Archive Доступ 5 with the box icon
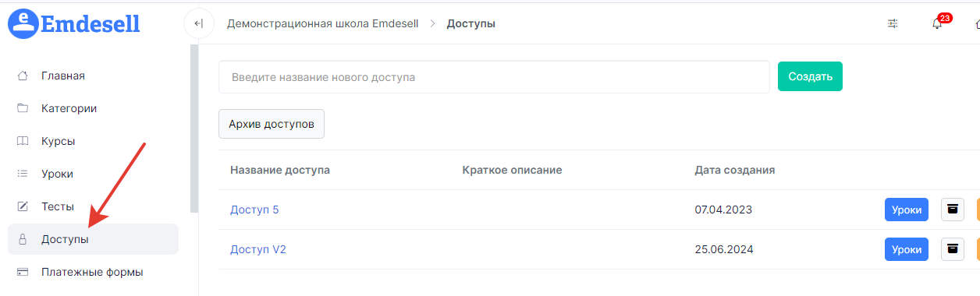 point(953,210)
